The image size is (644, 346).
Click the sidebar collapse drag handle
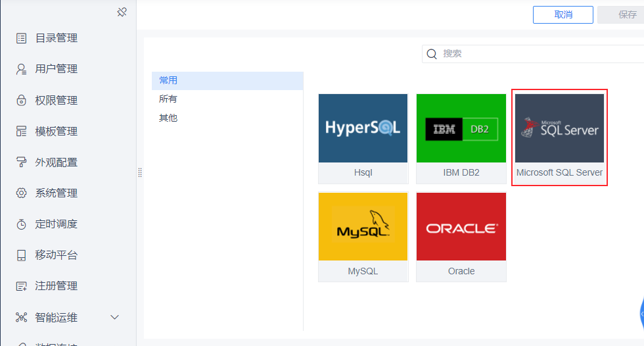pyautogui.click(x=140, y=172)
